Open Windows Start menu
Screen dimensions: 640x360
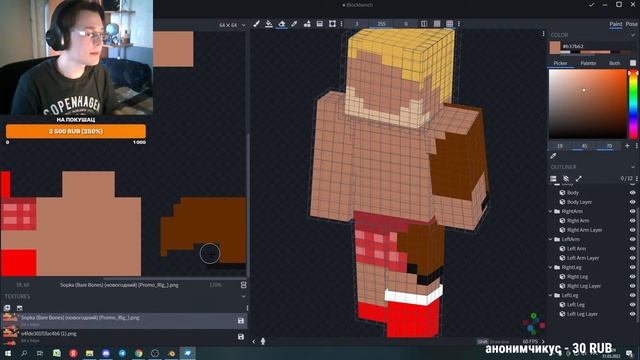click(x=7, y=353)
